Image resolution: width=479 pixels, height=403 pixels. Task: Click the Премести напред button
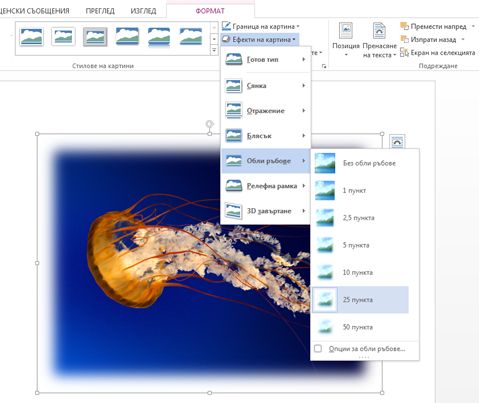[x=433, y=26]
